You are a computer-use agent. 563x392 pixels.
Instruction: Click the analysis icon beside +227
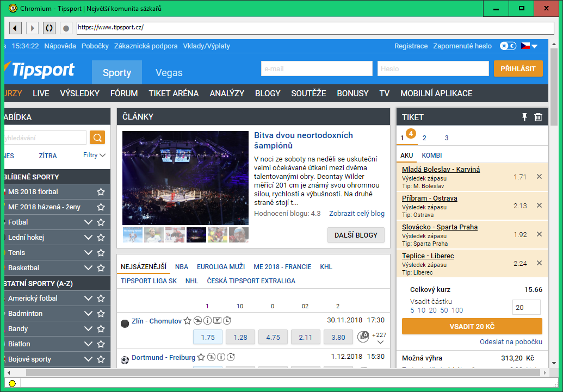[363, 337]
